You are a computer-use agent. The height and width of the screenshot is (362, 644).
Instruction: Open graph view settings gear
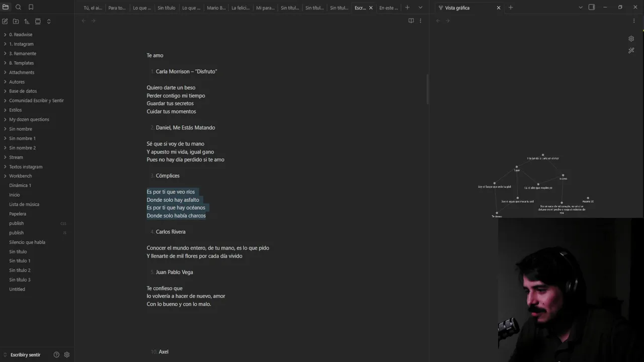pos(631,39)
